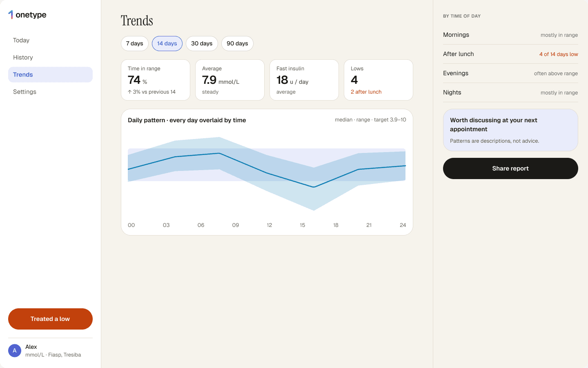The width and height of the screenshot is (588, 368).
Task: Click the Daily pattern chart title
Action: (x=187, y=120)
